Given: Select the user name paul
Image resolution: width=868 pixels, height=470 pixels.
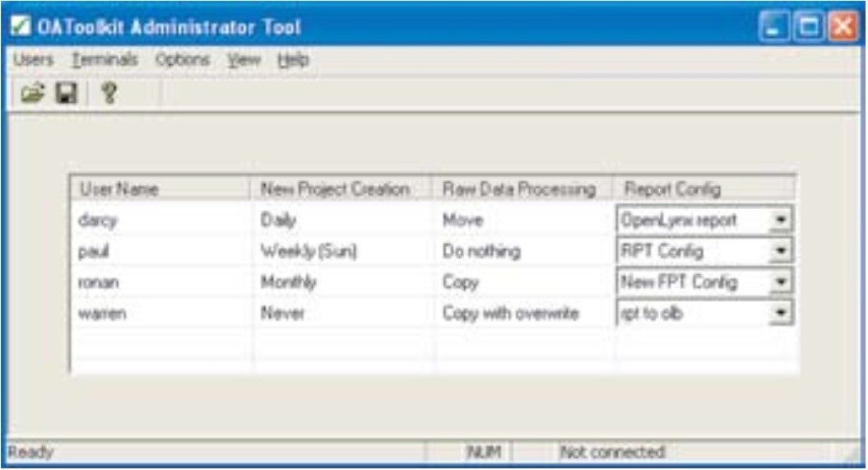Looking at the screenshot, I should pos(94,252).
